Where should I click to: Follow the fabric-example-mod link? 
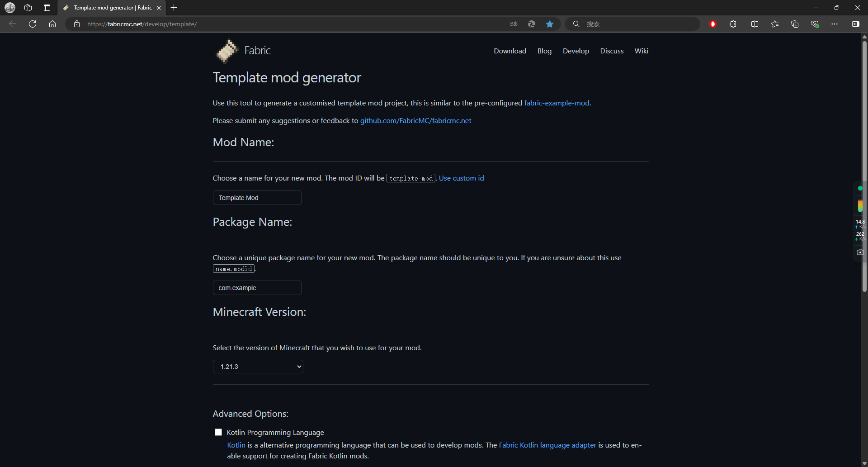click(557, 103)
